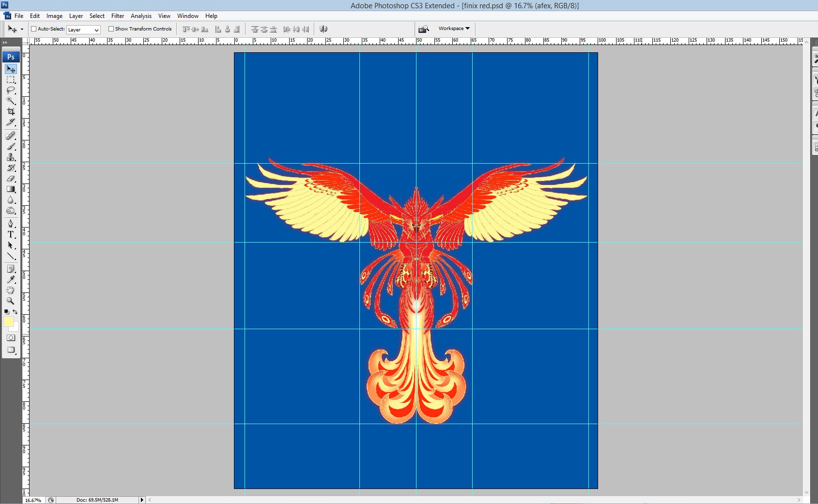
Task: Select the Horizontal Type tool
Action: pyautogui.click(x=11, y=234)
